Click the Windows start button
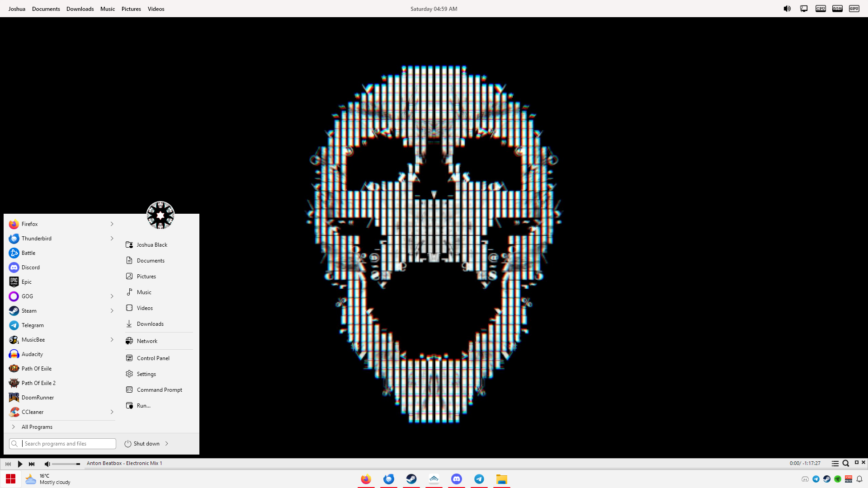Screen dimensions: 868x488 (11, 479)
